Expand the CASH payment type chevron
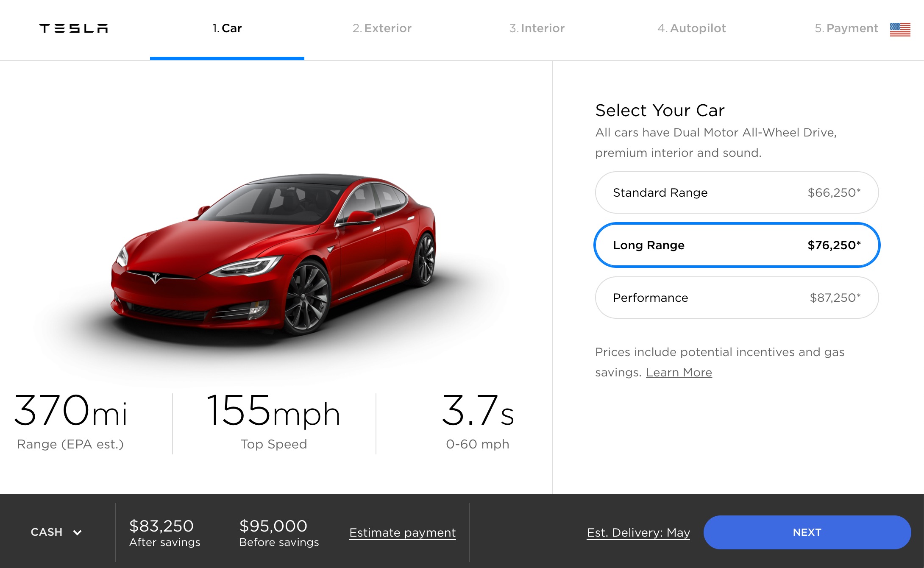 pos(77,532)
